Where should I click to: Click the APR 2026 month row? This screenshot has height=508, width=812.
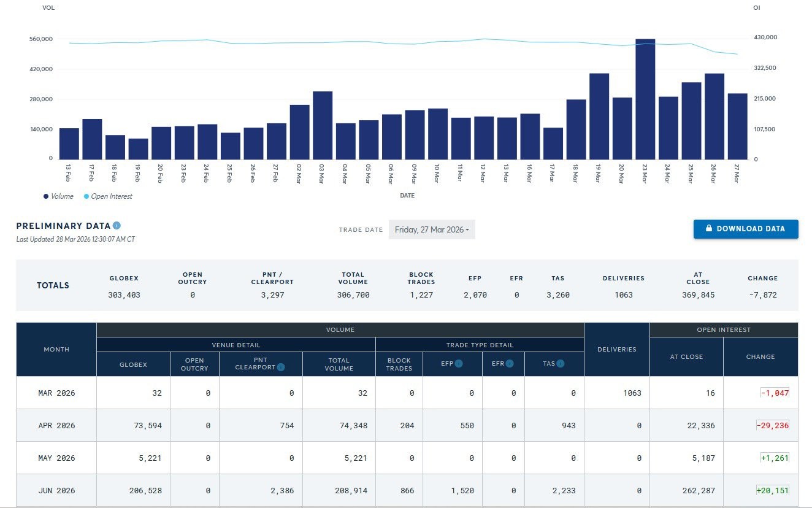click(x=407, y=425)
